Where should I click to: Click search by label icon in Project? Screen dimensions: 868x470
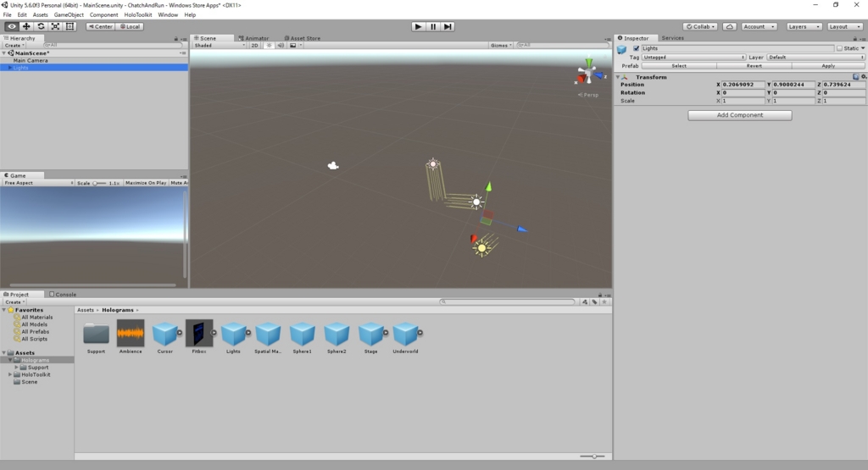pyautogui.click(x=594, y=302)
